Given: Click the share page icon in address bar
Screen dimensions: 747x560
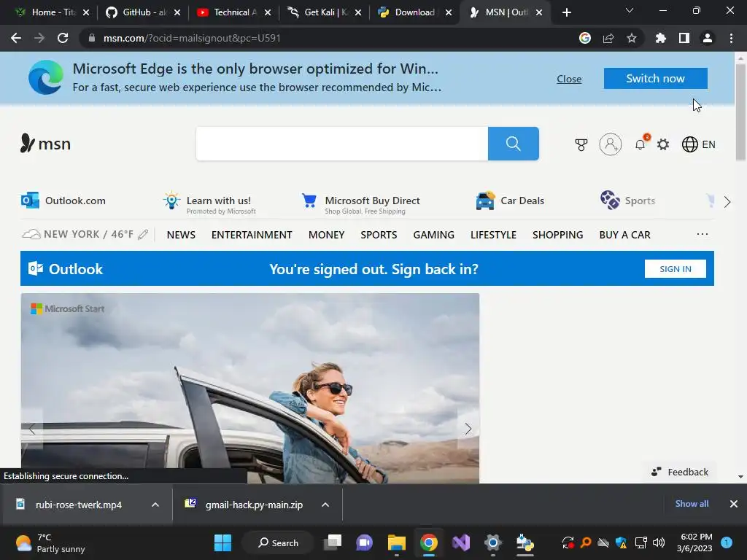Looking at the screenshot, I should click(x=608, y=38).
